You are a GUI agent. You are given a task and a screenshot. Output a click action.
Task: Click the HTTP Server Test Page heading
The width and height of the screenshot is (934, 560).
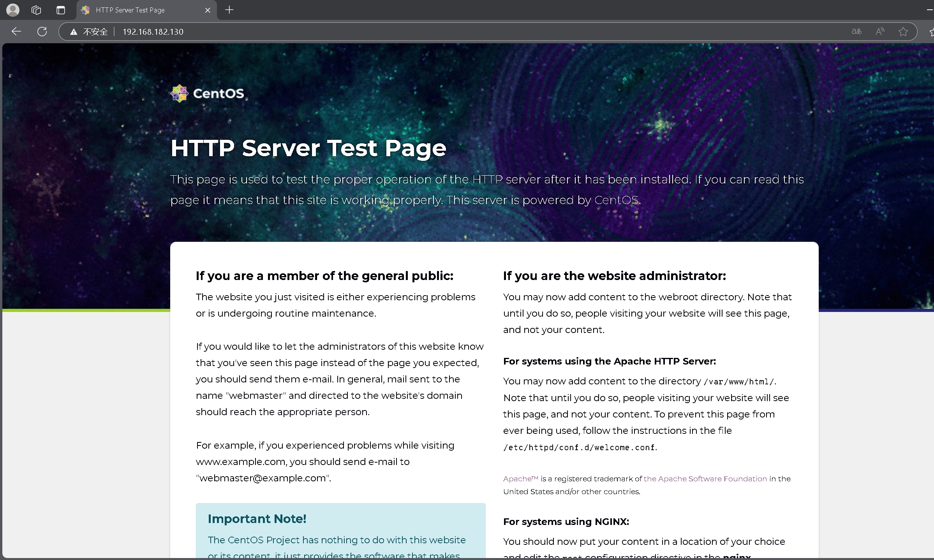[x=308, y=148]
